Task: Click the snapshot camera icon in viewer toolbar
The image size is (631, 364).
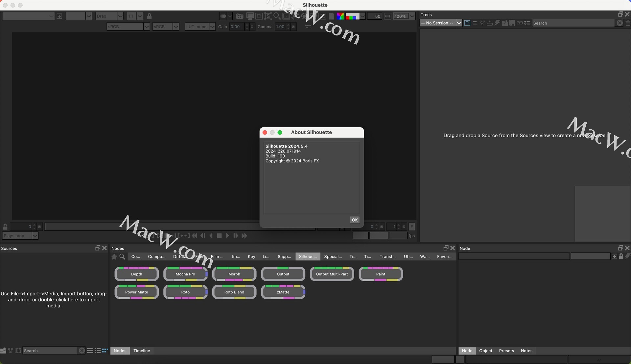Action: pyautogui.click(x=240, y=16)
